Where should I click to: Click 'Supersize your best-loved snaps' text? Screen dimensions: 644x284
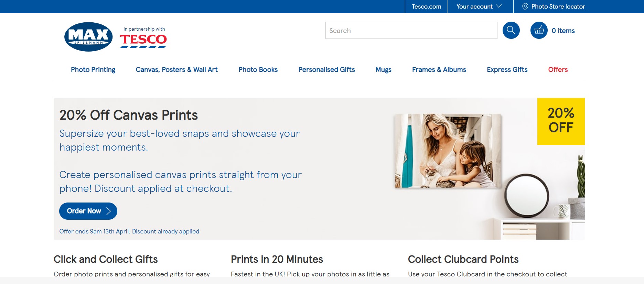coord(180,140)
